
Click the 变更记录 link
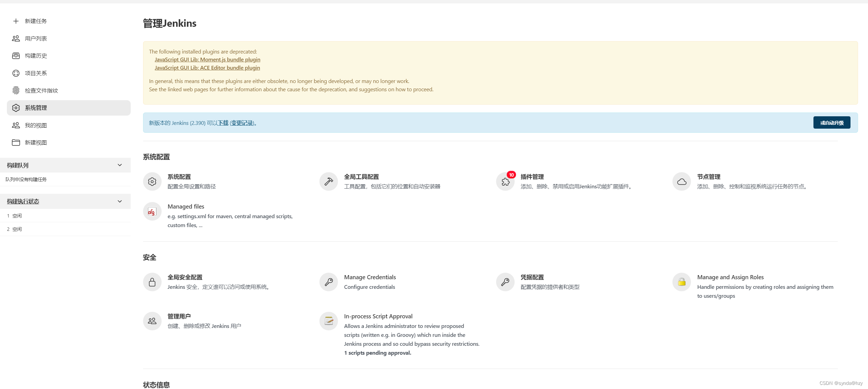[x=242, y=123]
